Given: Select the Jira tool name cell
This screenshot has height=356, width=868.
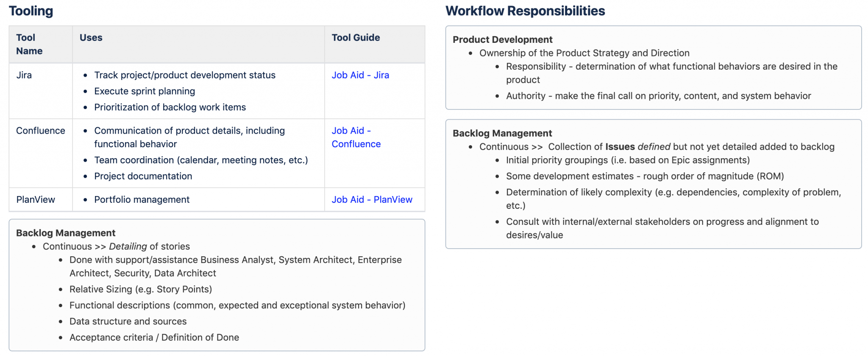Looking at the screenshot, I should [x=24, y=75].
